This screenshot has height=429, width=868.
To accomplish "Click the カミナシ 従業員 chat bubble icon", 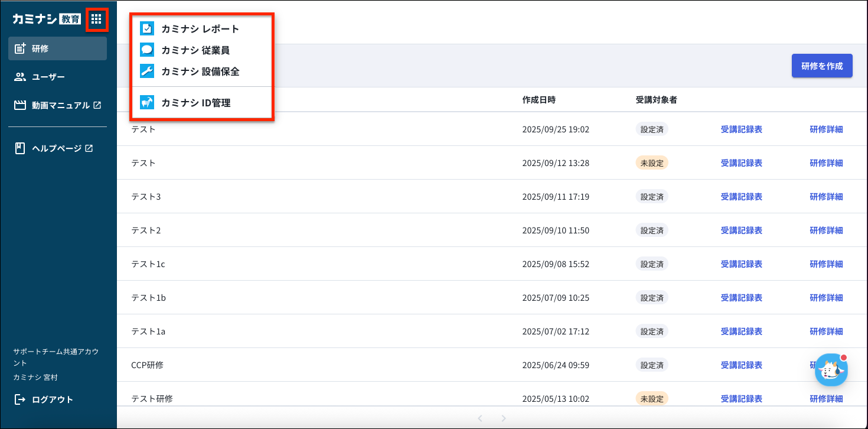I will click(147, 50).
